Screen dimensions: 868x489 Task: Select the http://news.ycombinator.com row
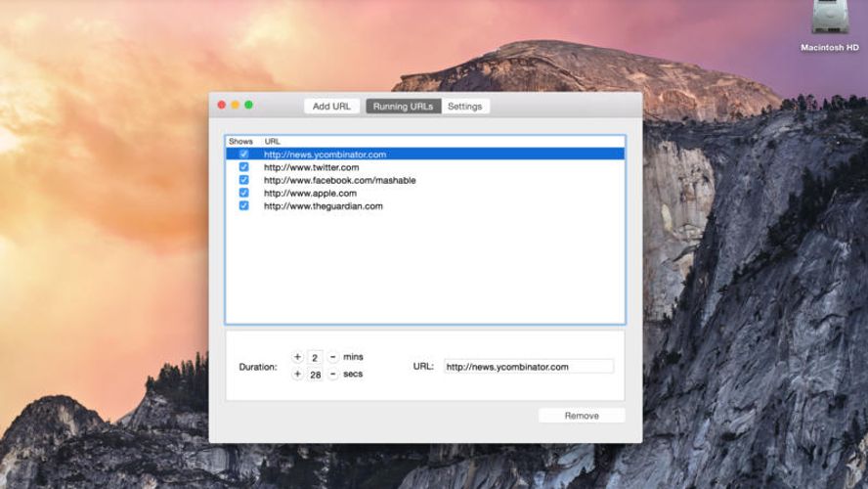425,154
